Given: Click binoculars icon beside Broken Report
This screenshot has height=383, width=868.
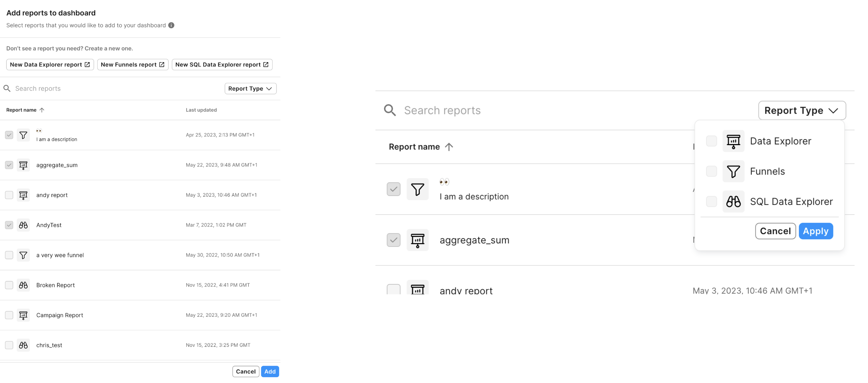Looking at the screenshot, I should pyautogui.click(x=23, y=285).
